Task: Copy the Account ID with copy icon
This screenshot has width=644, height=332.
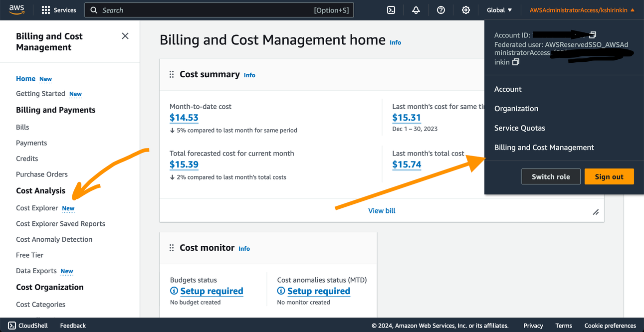Action: pyautogui.click(x=593, y=35)
